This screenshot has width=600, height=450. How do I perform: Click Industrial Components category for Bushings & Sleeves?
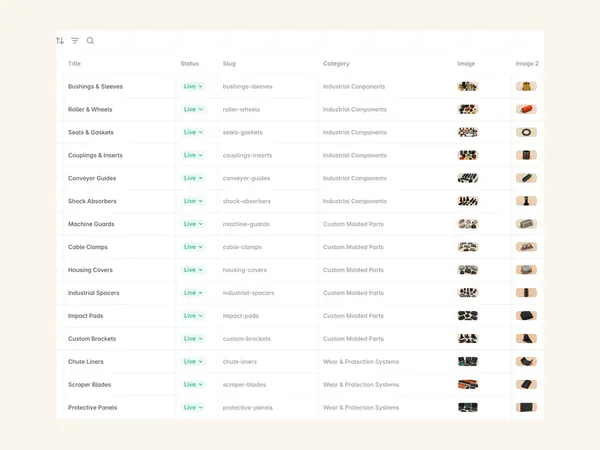pos(354,86)
